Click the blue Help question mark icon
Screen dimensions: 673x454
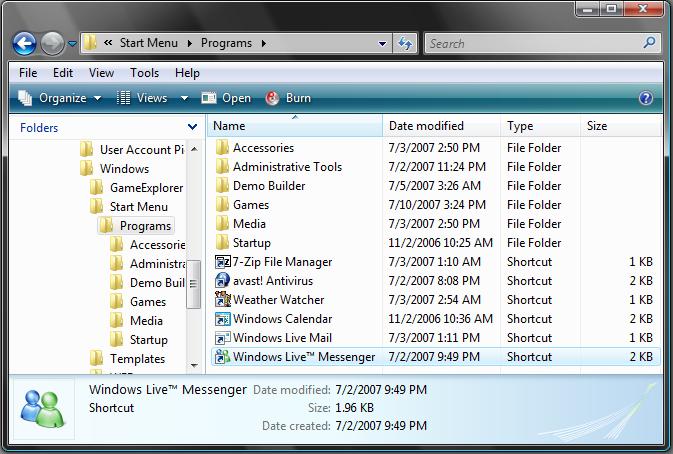pos(646,98)
